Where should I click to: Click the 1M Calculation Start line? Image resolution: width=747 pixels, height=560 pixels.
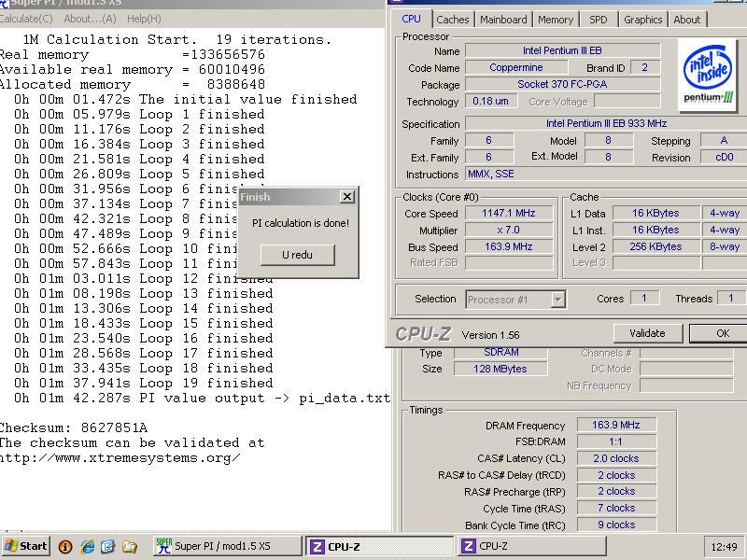[176, 39]
